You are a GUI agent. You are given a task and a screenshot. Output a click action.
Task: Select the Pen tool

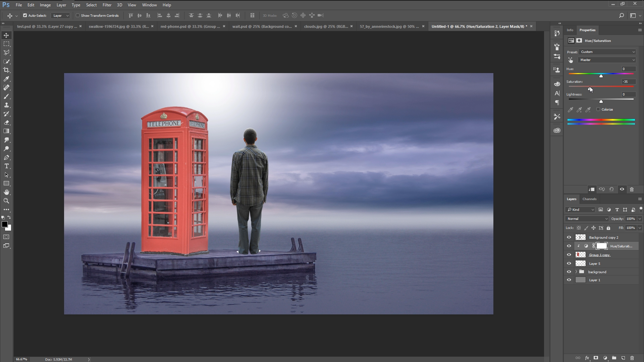(6, 157)
